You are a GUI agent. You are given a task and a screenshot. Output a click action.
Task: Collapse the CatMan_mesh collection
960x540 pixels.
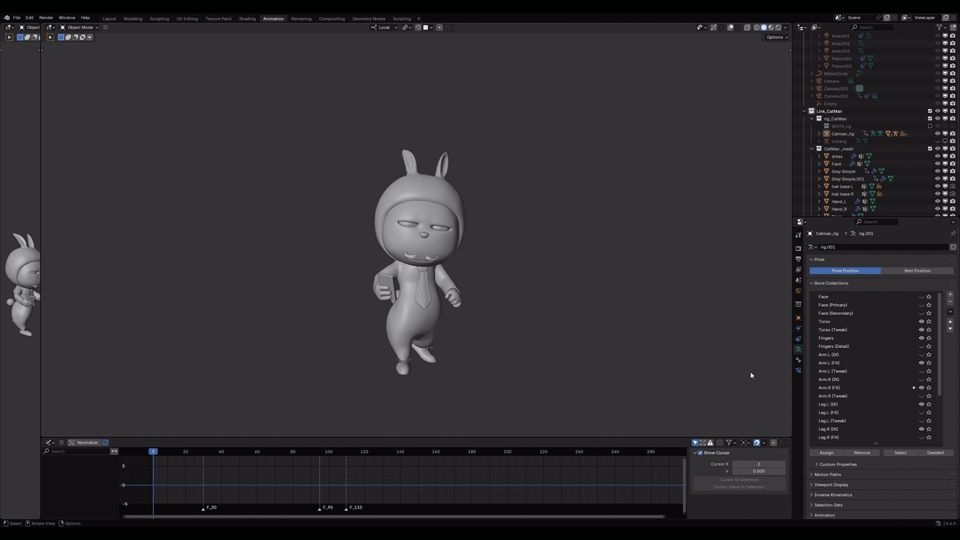pos(812,149)
